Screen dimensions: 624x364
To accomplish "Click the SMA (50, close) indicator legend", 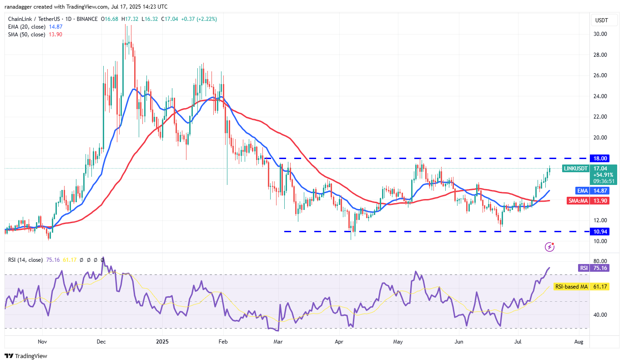I will [26, 35].
